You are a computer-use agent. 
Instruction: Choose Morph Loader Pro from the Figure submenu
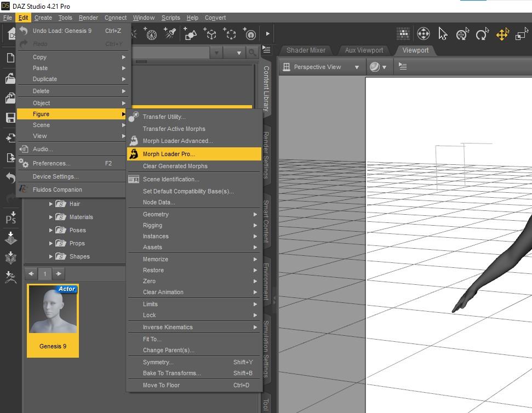(x=169, y=154)
